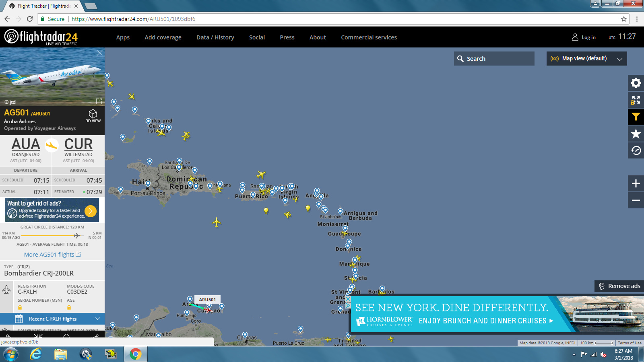Viewport: 644px width, 362px height.
Task: Open the Press menu
Action: point(287,37)
